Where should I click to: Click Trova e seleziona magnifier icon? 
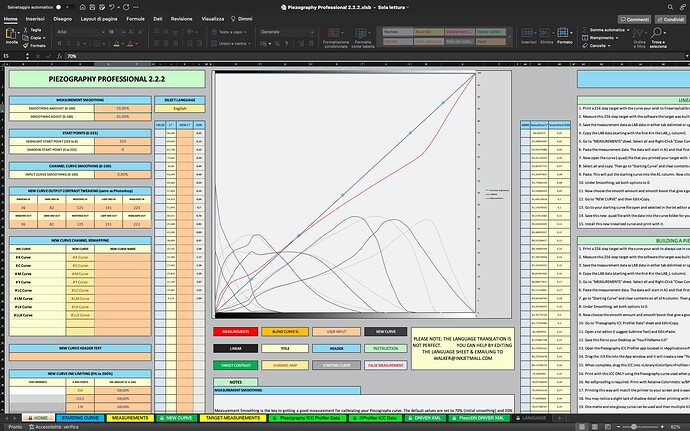657,33
